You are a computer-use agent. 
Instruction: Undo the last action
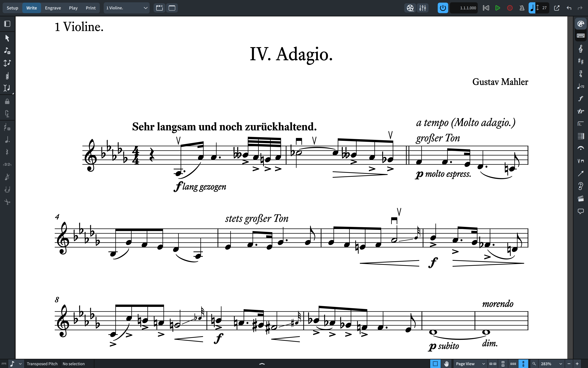tap(569, 8)
